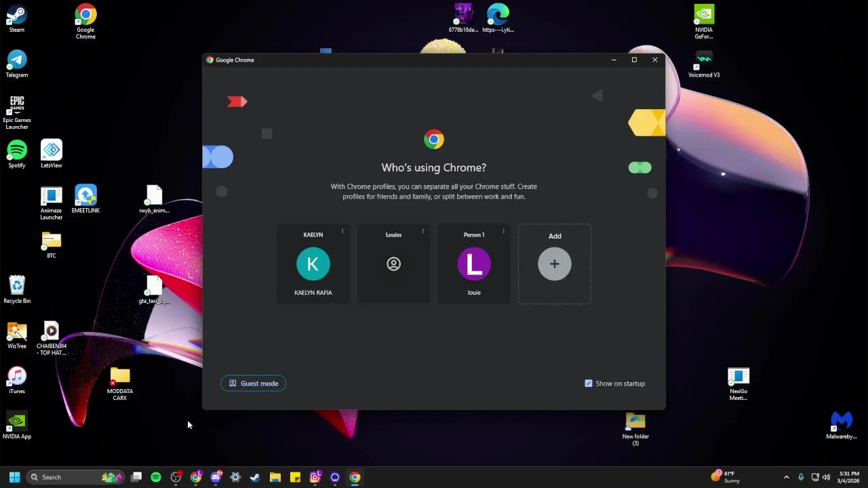Open Steam from the taskbar
Viewport: 868px width, 488px height.
click(255, 477)
